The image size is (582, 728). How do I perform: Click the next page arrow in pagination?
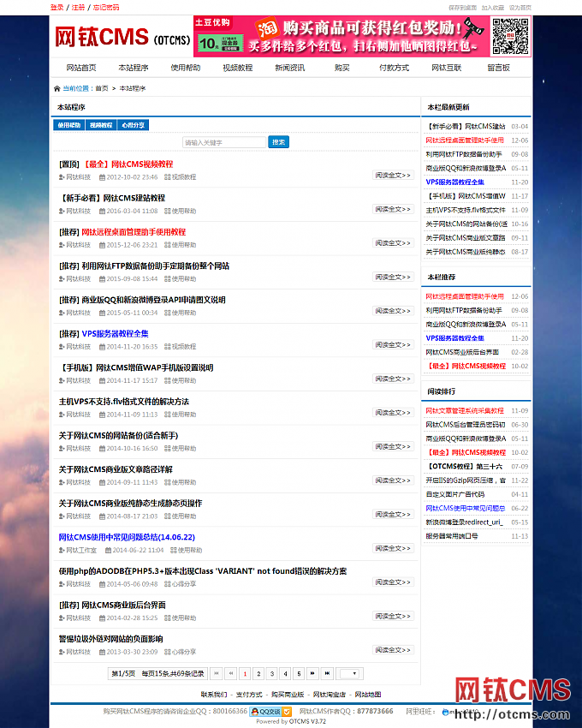(x=313, y=673)
